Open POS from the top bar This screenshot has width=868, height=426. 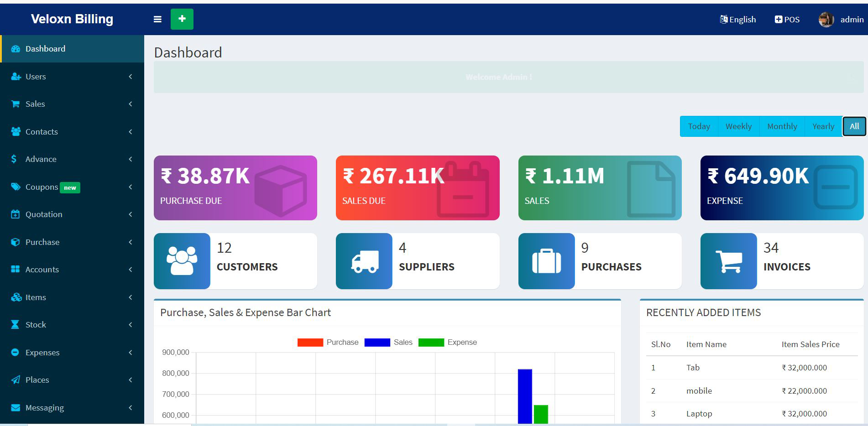(x=787, y=20)
